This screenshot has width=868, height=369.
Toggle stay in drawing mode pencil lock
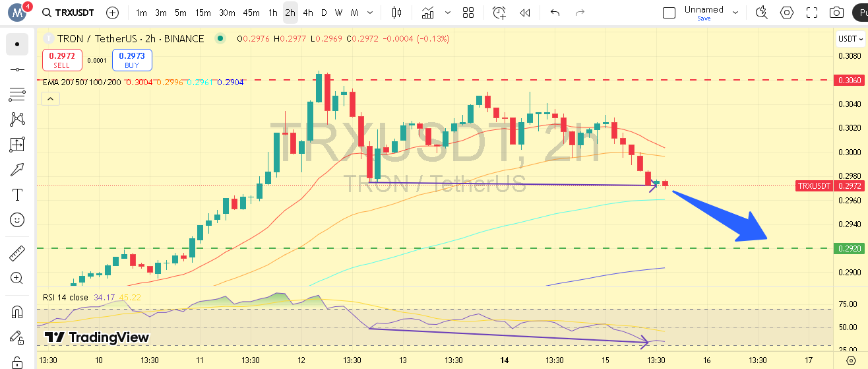point(17,337)
